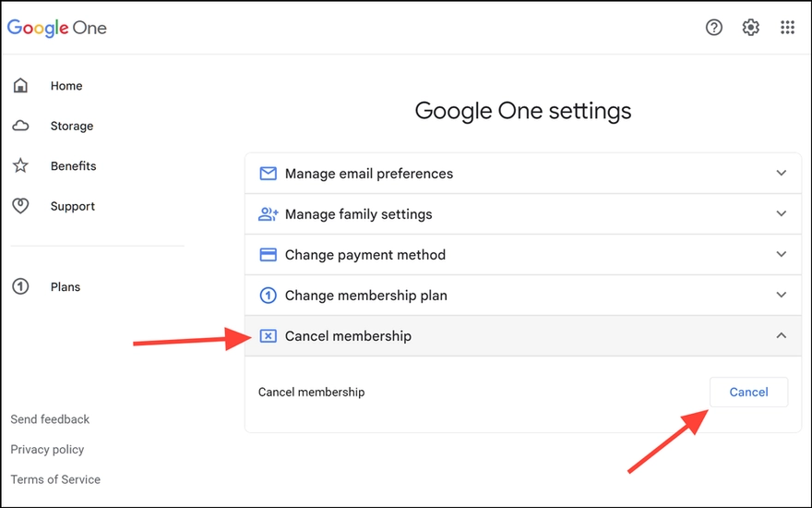Expand Change payment method chevron
This screenshot has height=508, width=812.
click(x=782, y=255)
